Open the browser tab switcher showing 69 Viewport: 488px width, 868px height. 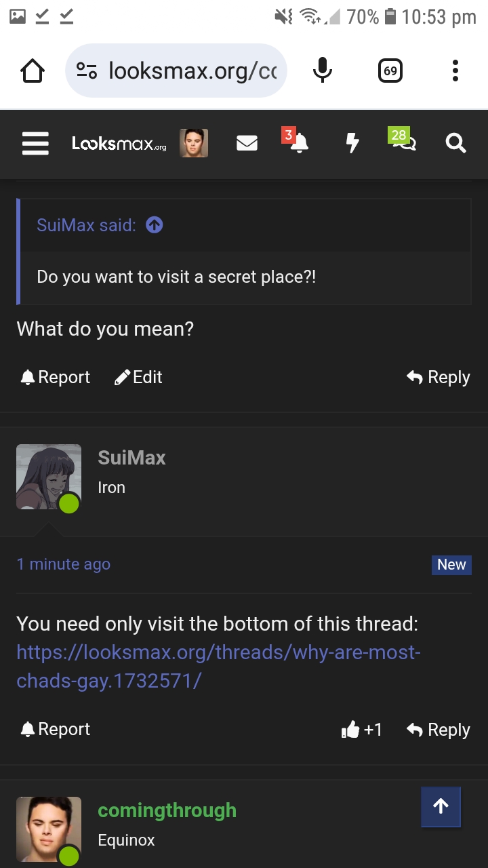[x=390, y=71]
